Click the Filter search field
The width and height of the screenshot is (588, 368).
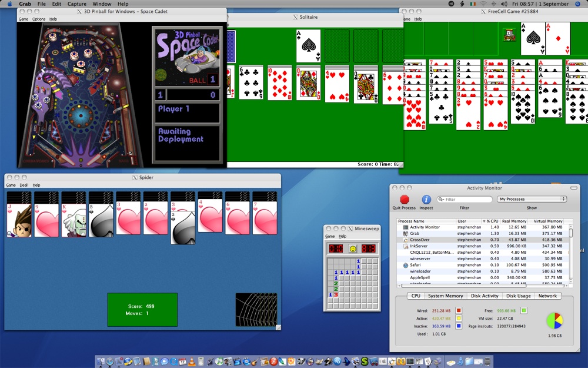[x=465, y=200]
